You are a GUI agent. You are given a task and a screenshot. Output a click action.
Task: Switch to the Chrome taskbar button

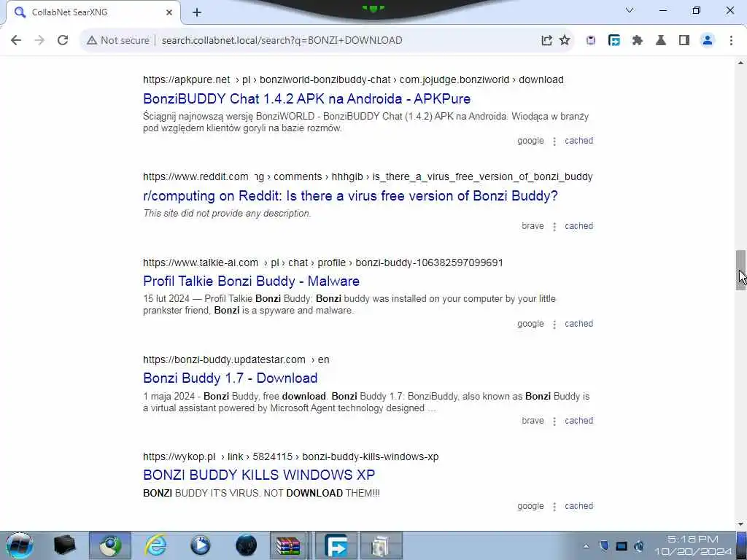click(x=110, y=545)
